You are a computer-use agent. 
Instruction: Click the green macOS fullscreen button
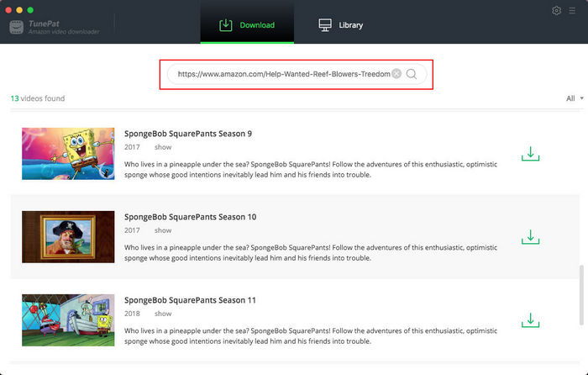(31, 10)
